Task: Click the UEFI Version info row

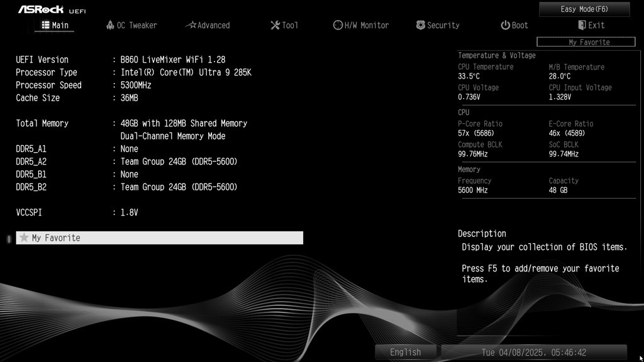Action: 119,60
